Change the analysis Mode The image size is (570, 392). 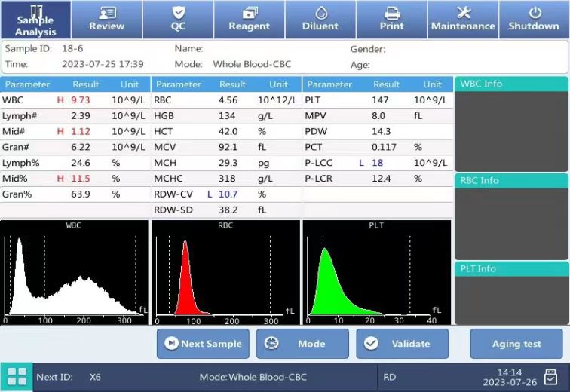pos(302,344)
